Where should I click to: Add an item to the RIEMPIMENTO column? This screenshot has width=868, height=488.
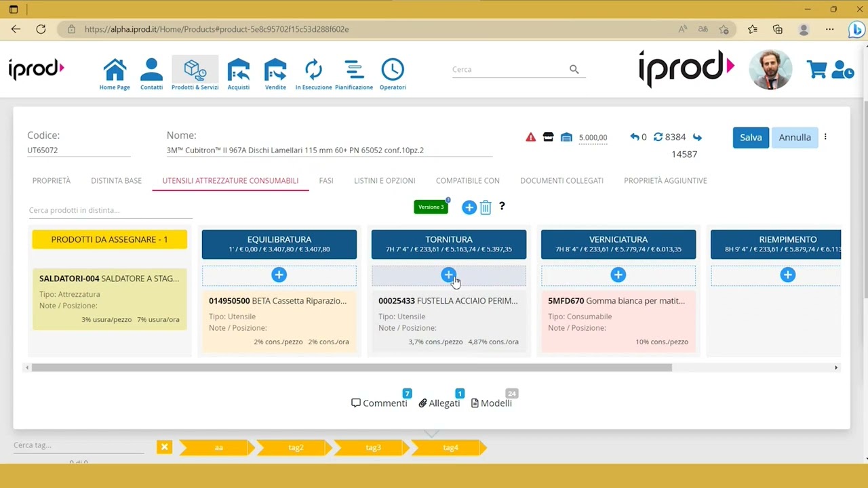pyautogui.click(x=787, y=274)
